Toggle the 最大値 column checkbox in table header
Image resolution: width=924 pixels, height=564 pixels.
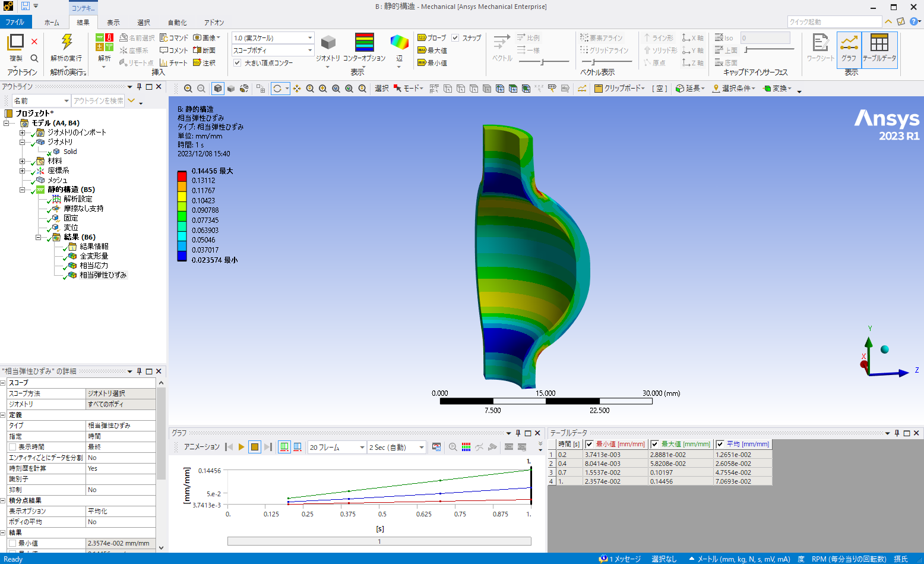pos(655,444)
